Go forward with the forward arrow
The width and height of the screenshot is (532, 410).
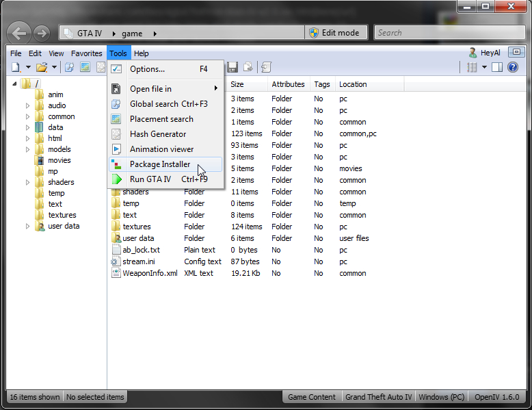tap(42, 34)
